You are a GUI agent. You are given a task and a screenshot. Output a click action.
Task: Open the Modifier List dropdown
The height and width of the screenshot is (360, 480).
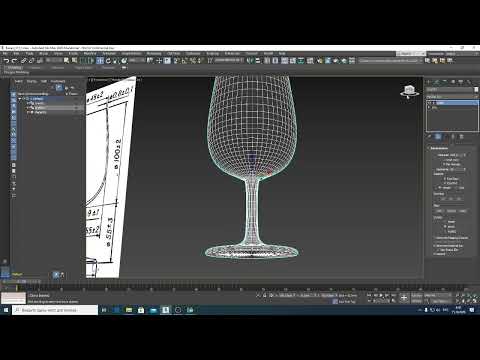tap(452, 96)
